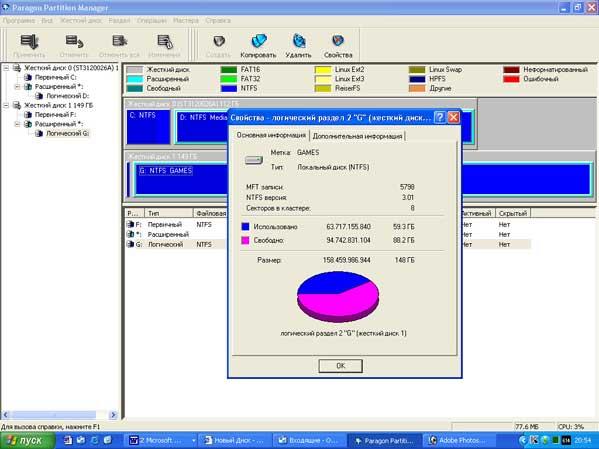Click OK in the Свойства dialog
Screen dimensions: 599x449
340,366
